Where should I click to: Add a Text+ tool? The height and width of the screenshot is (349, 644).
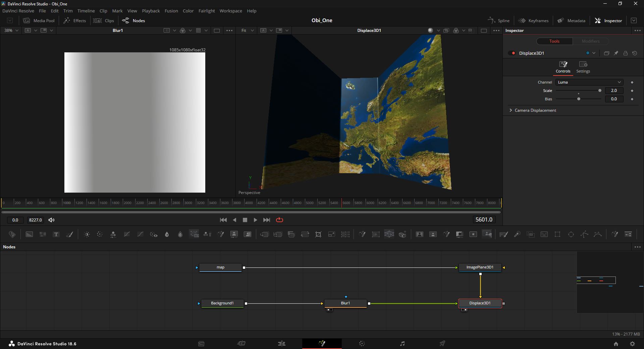tap(56, 234)
